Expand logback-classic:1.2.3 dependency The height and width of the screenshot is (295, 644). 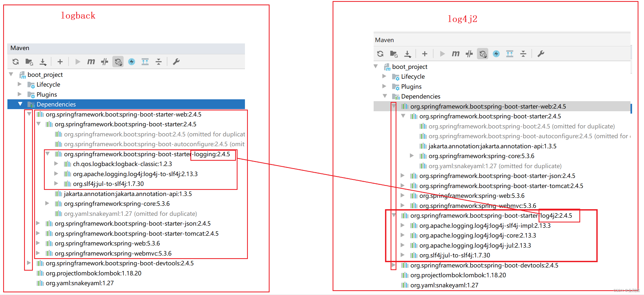click(56, 164)
